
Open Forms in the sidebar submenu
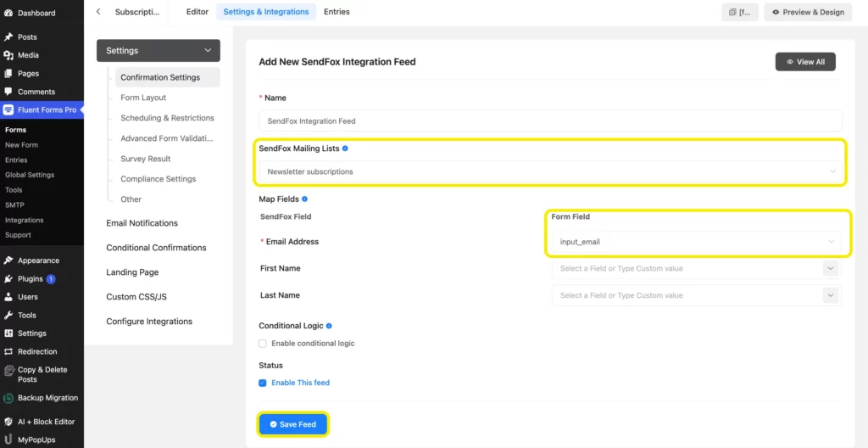[15, 131]
